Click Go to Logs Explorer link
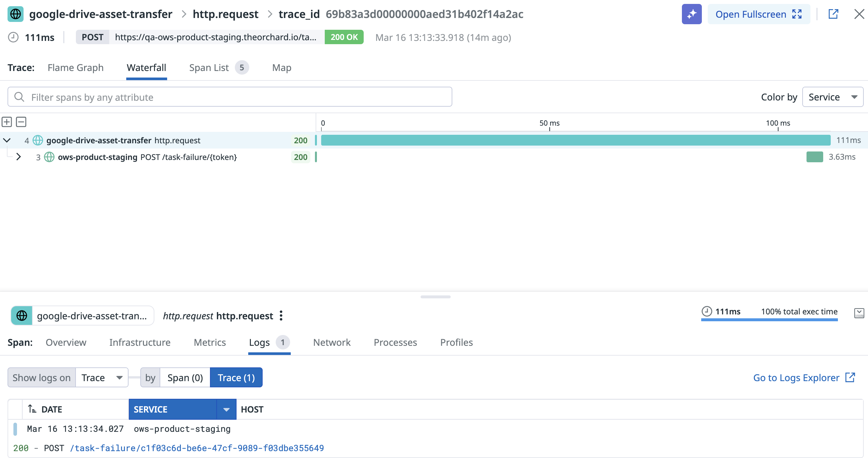The width and height of the screenshot is (868, 458). click(x=804, y=378)
